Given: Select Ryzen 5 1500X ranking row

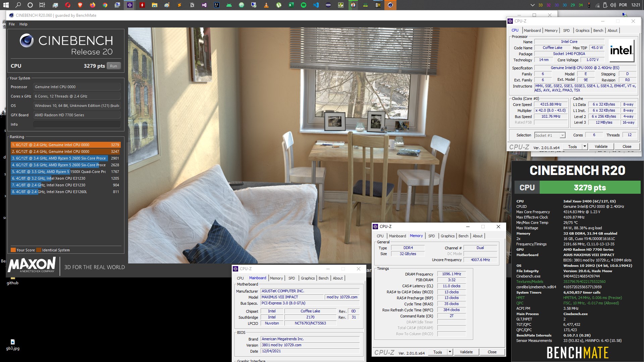Looking at the screenshot, I should 65,172.
